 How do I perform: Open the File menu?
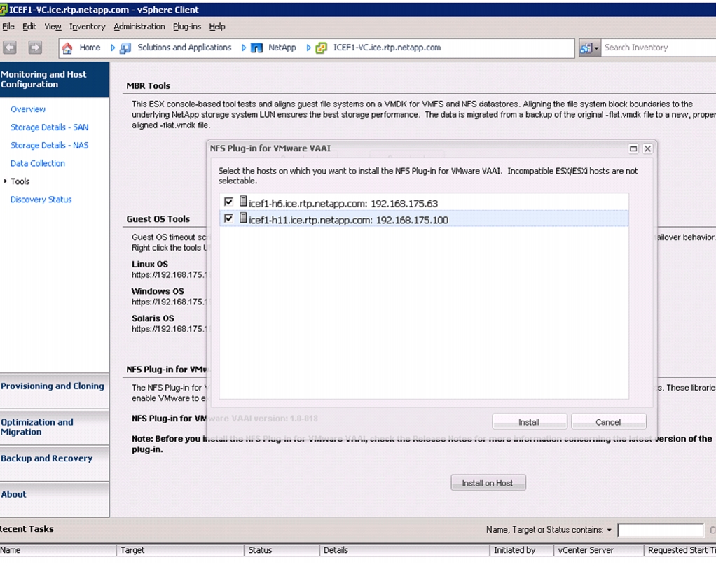8,27
